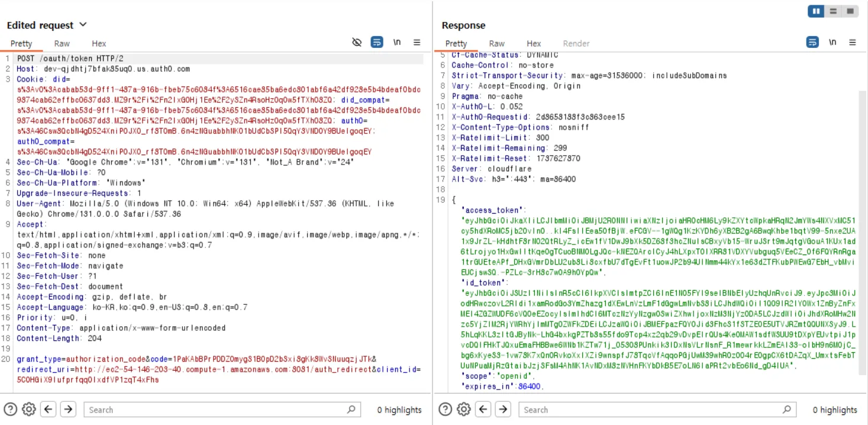Go to next match arrow in request search
868x425 pixels.
pyautogui.click(x=68, y=409)
